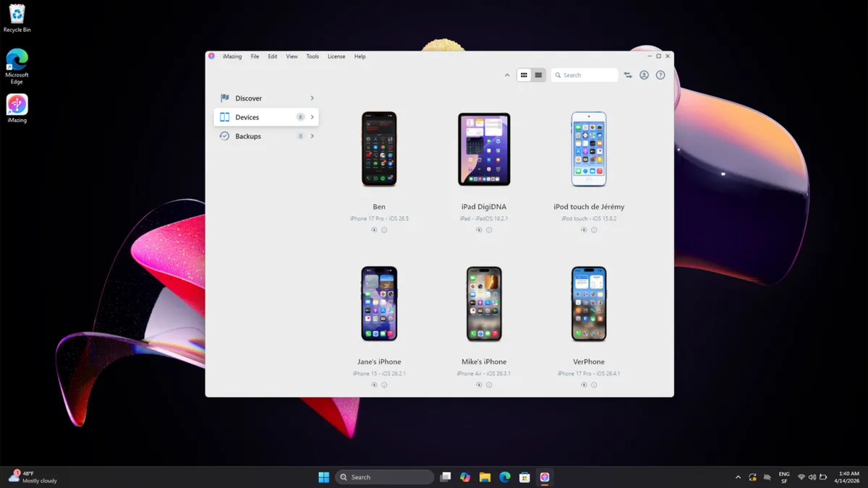This screenshot has height=488, width=868.
Task: Expand the Backups sidebar arrow
Action: tap(312, 136)
